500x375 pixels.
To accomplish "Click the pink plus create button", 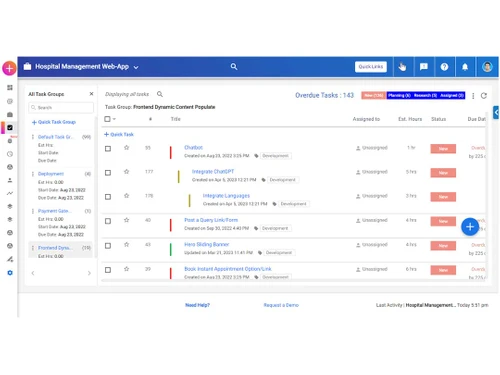I will [9, 68].
